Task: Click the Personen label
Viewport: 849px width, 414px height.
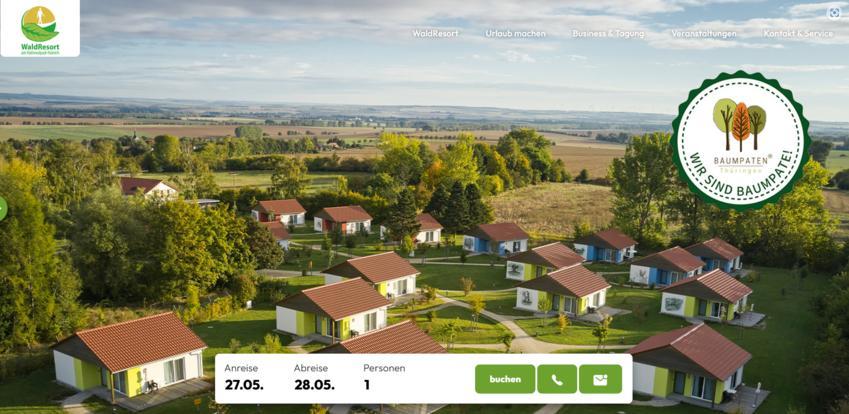Action: pos(384,368)
